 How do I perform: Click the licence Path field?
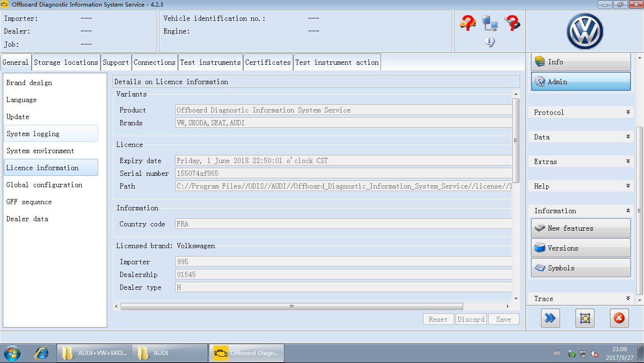pos(343,186)
